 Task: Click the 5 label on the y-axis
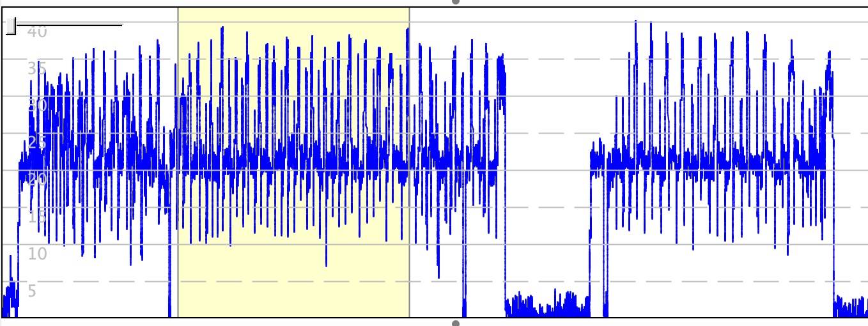(x=31, y=291)
